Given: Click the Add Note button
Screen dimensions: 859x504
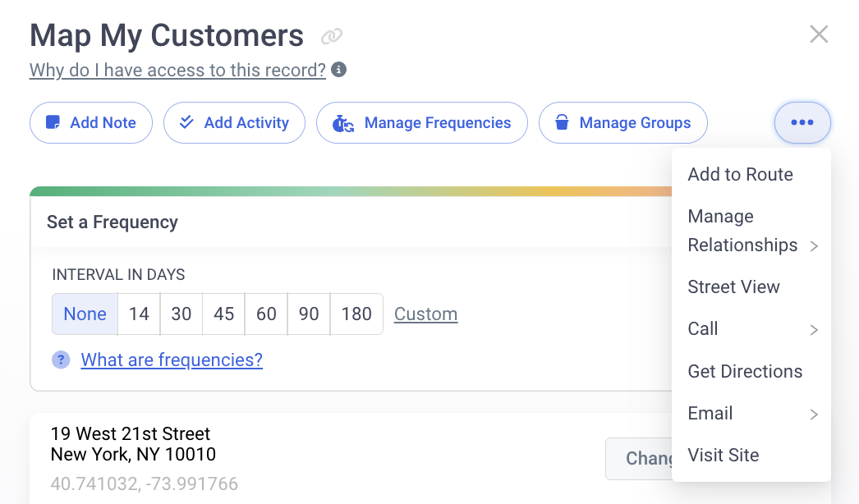Looking at the screenshot, I should tap(91, 122).
